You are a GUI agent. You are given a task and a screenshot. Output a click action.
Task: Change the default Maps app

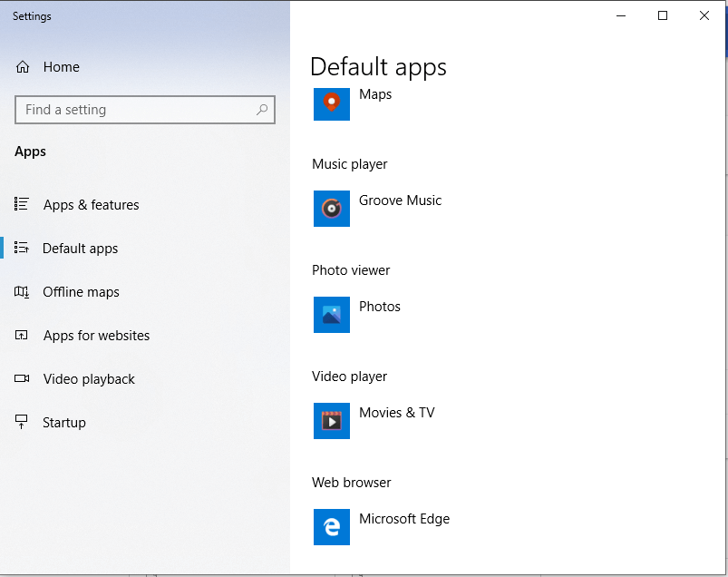pyautogui.click(x=353, y=104)
